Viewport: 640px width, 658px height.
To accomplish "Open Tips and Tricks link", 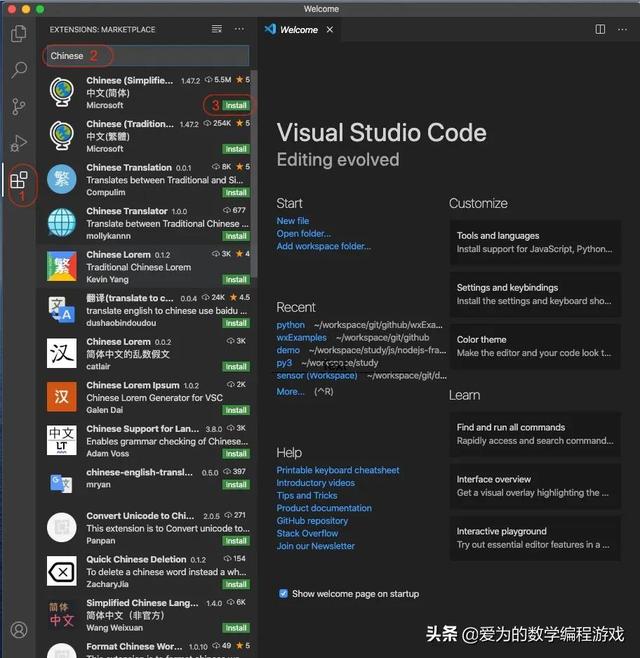I will click(307, 495).
